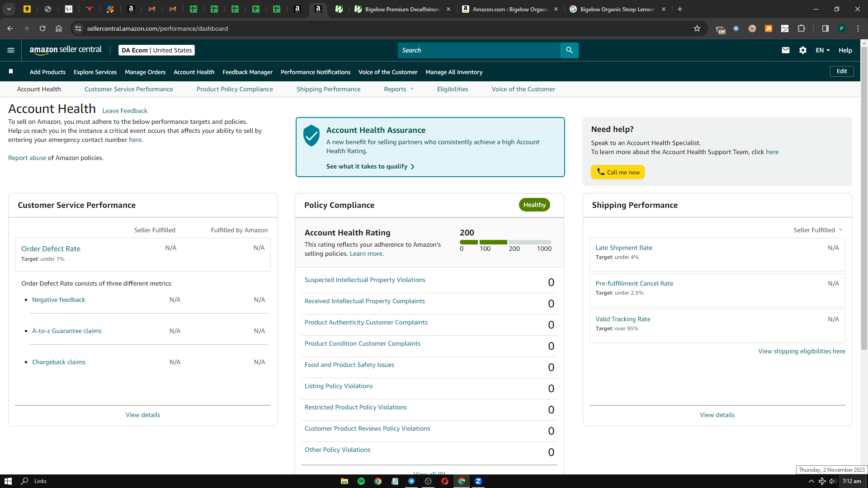The image size is (868, 488).
Task: Show hidden system tray icons
Action: tap(811, 481)
